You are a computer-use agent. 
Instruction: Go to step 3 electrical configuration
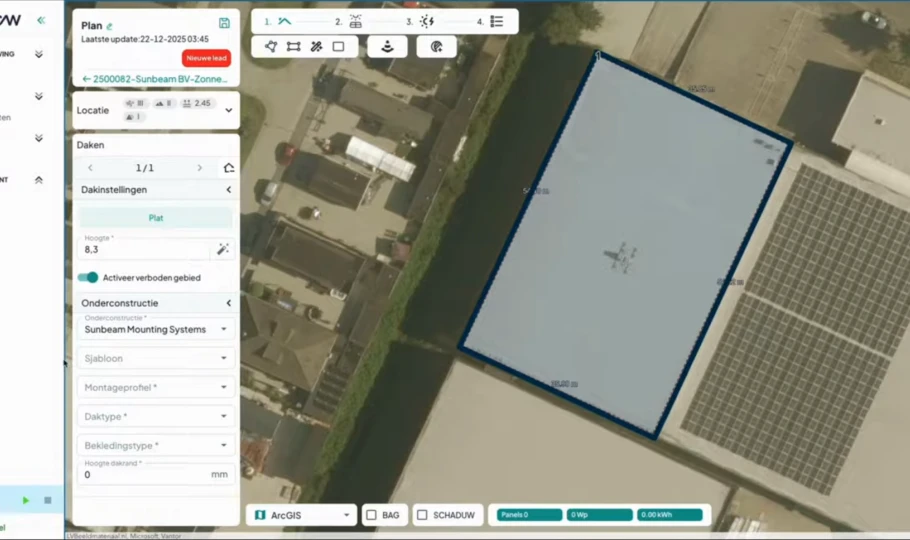point(427,21)
